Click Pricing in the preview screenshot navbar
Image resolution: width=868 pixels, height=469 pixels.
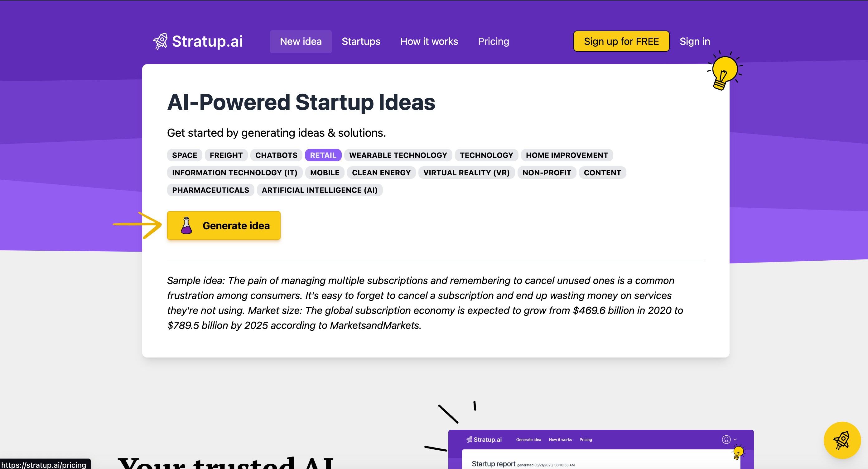tap(586, 439)
